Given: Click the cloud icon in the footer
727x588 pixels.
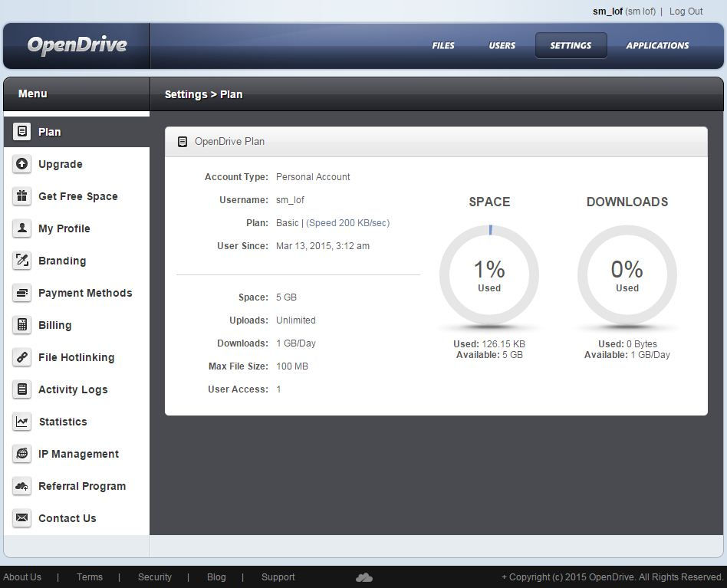Looking at the screenshot, I should (364, 577).
